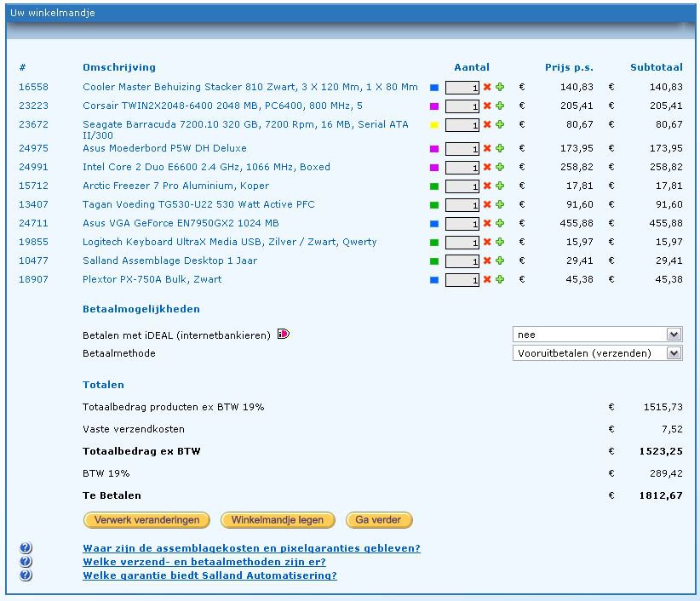
Task: Remove Seagate Barracuda 7200.10 with red cross
Action: [x=487, y=124]
